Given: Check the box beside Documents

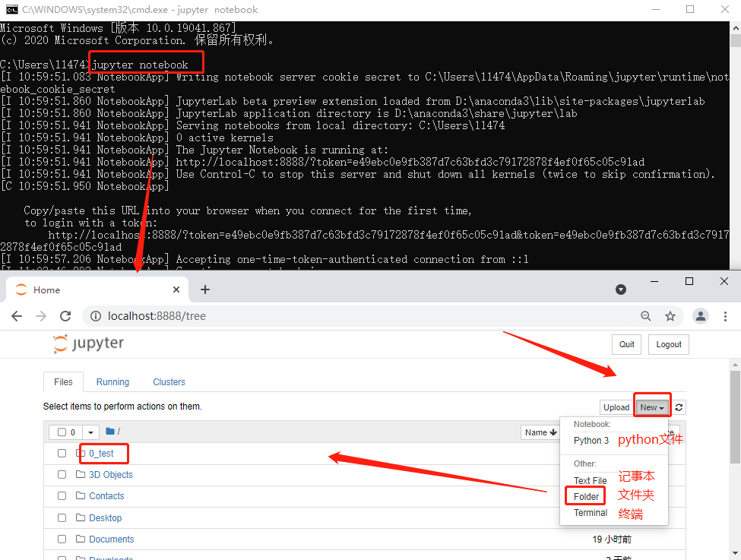Looking at the screenshot, I should click(x=62, y=539).
